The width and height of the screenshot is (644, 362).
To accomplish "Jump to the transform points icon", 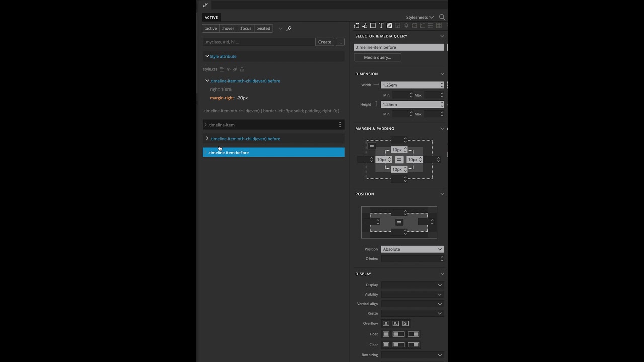I will [x=414, y=25].
